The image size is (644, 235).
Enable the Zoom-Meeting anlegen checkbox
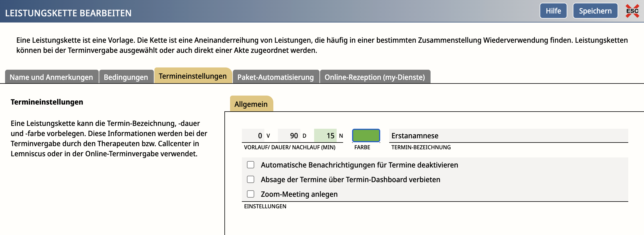[x=251, y=194]
